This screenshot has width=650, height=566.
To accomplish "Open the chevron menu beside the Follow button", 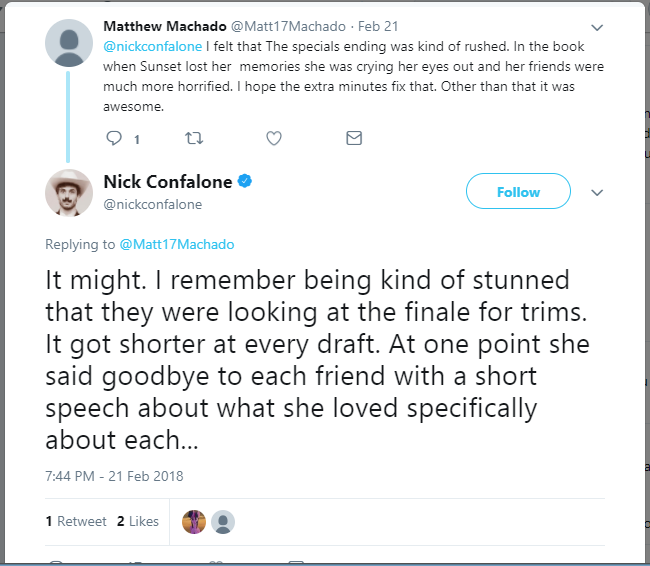I will click(597, 192).
